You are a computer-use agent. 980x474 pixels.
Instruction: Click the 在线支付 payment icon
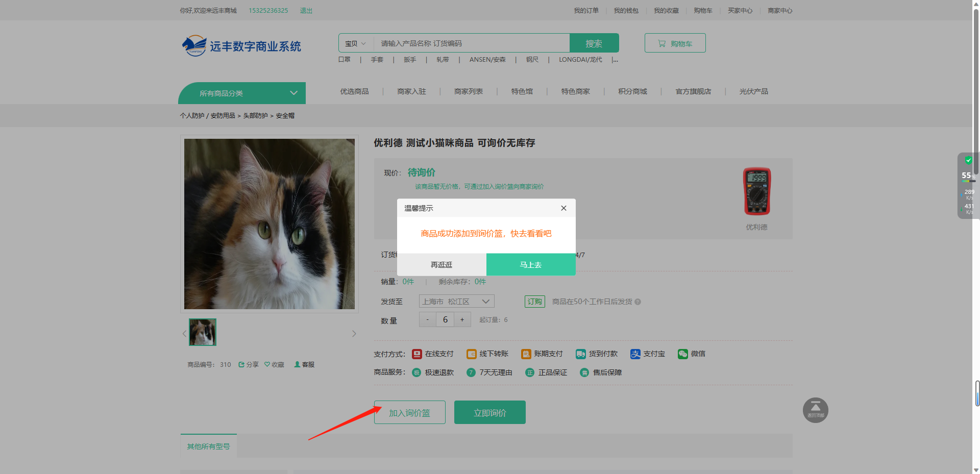[x=417, y=354]
